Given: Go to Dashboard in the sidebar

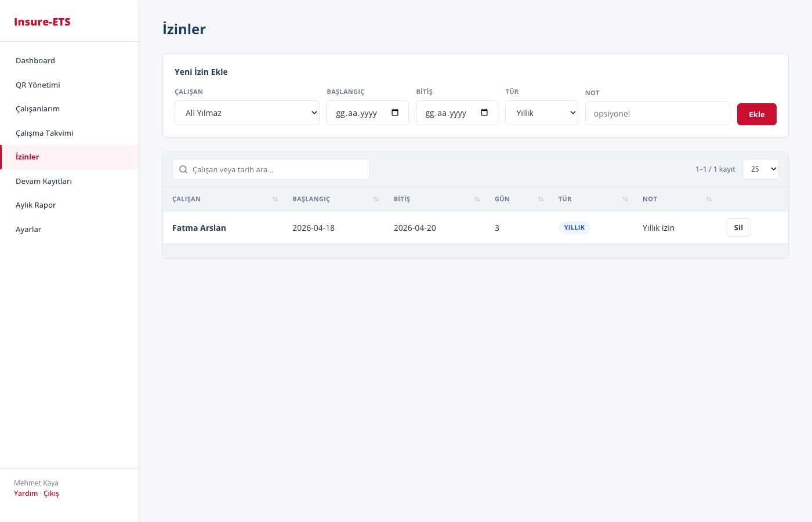Looking at the screenshot, I should pos(35,61).
